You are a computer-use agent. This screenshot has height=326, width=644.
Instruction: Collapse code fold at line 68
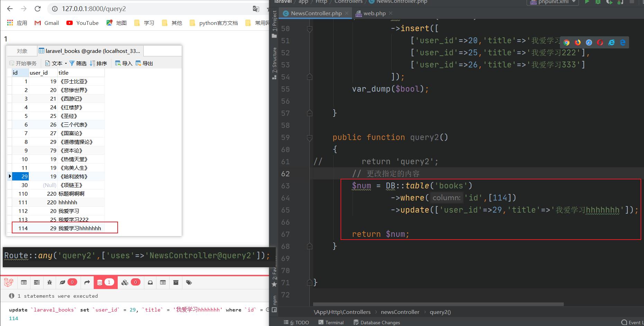pyautogui.click(x=310, y=246)
